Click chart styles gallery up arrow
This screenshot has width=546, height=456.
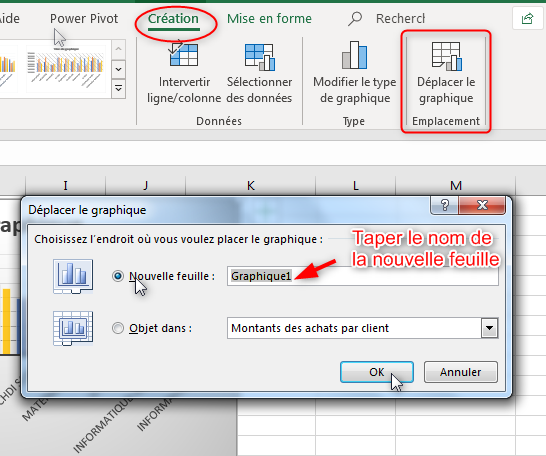point(118,49)
